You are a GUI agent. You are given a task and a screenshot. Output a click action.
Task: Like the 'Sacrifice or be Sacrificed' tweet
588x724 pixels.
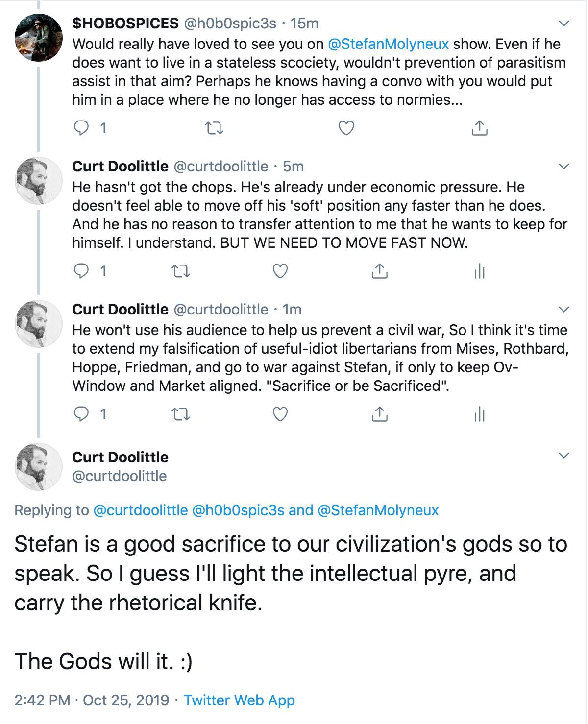click(280, 414)
